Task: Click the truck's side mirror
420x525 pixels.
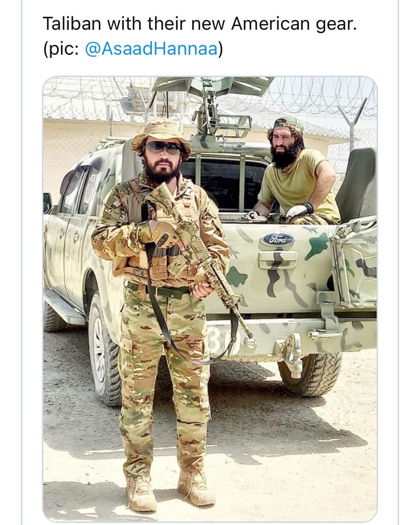Action: pyautogui.click(x=47, y=203)
